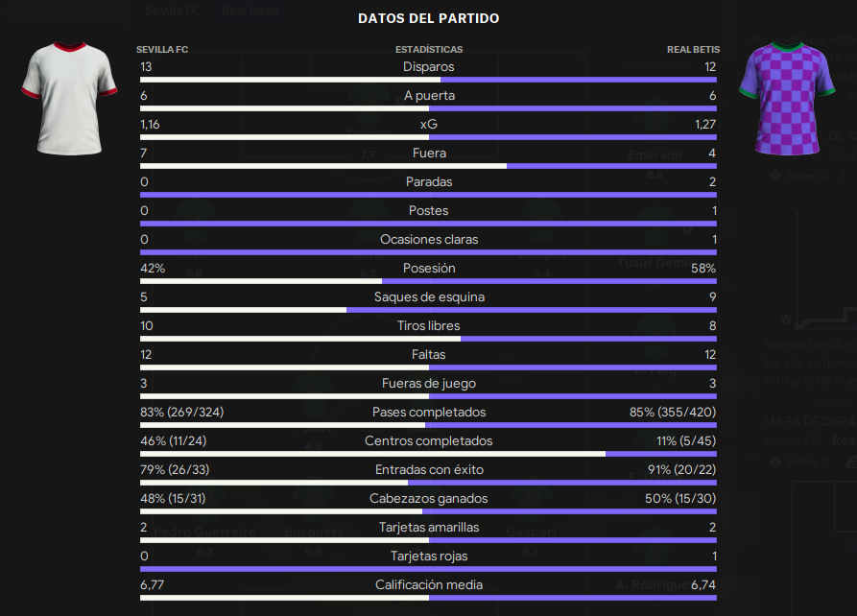Viewport: 857px width, 616px height.
Task: Click the Cabezazos ganados stat label
Action: click(428, 499)
